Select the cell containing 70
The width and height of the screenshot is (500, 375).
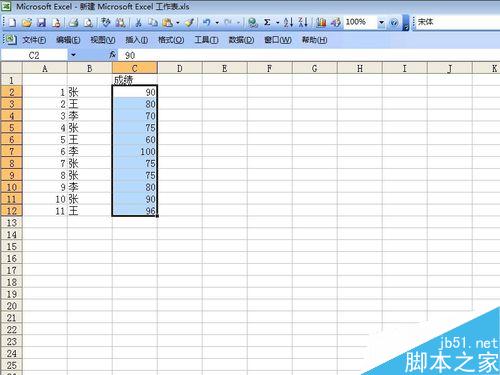click(135, 116)
